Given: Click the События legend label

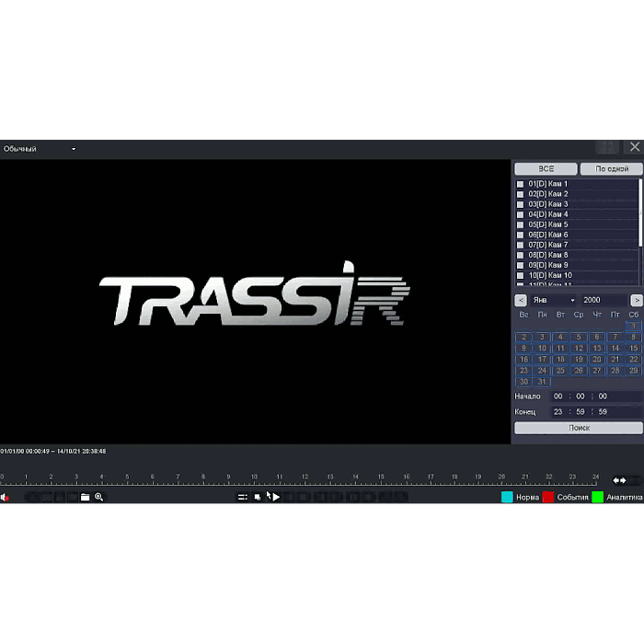Looking at the screenshot, I should tap(572, 498).
